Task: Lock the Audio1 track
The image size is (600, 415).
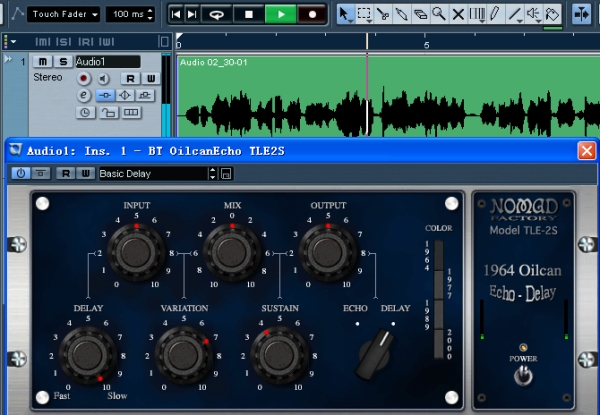Action: (x=109, y=112)
